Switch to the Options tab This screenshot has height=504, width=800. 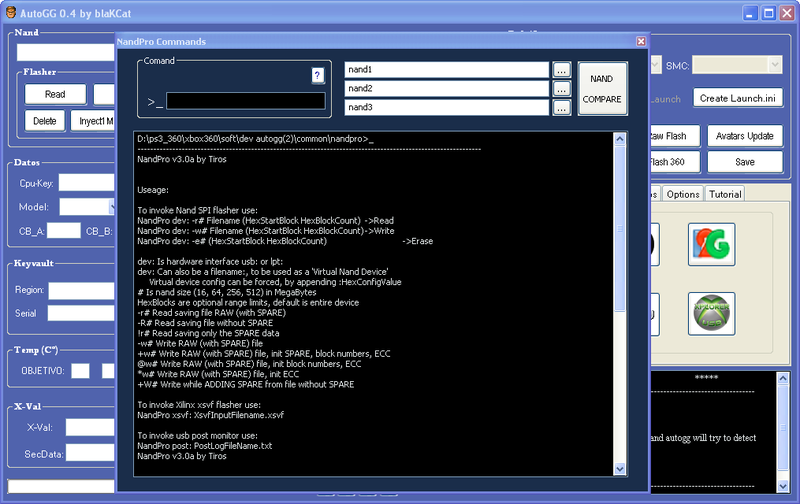pos(683,194)
